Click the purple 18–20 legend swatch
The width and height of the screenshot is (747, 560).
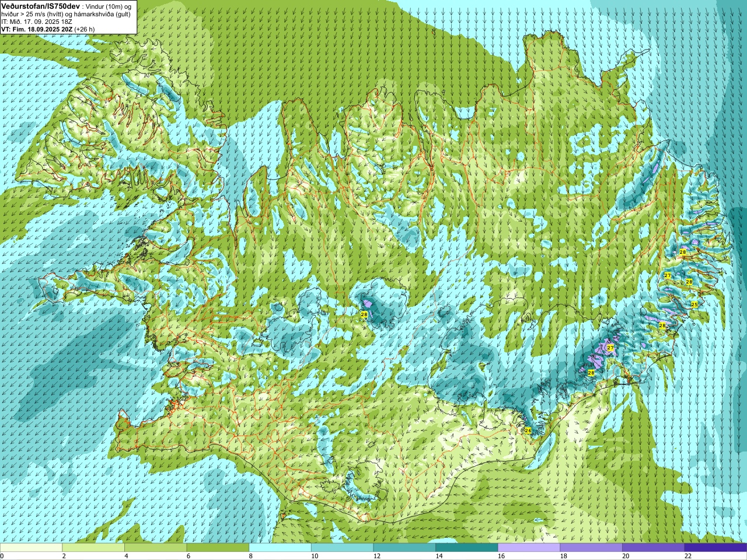(591, 548)
